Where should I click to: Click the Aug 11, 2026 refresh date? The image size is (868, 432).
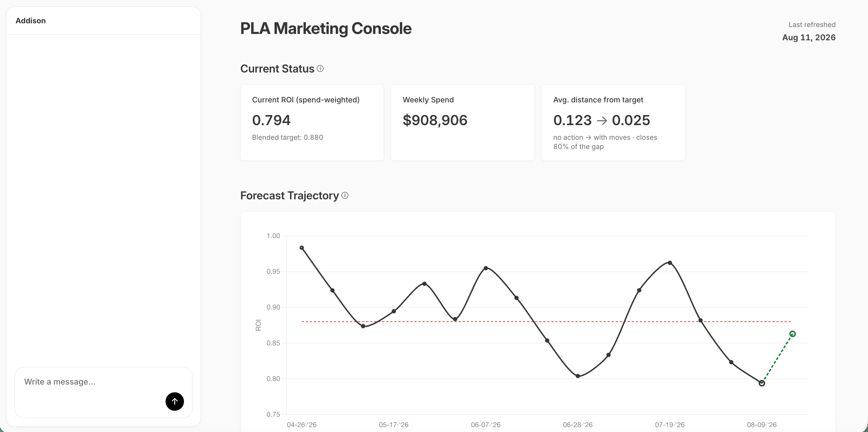pyautogui.click(x=809, y=37)
